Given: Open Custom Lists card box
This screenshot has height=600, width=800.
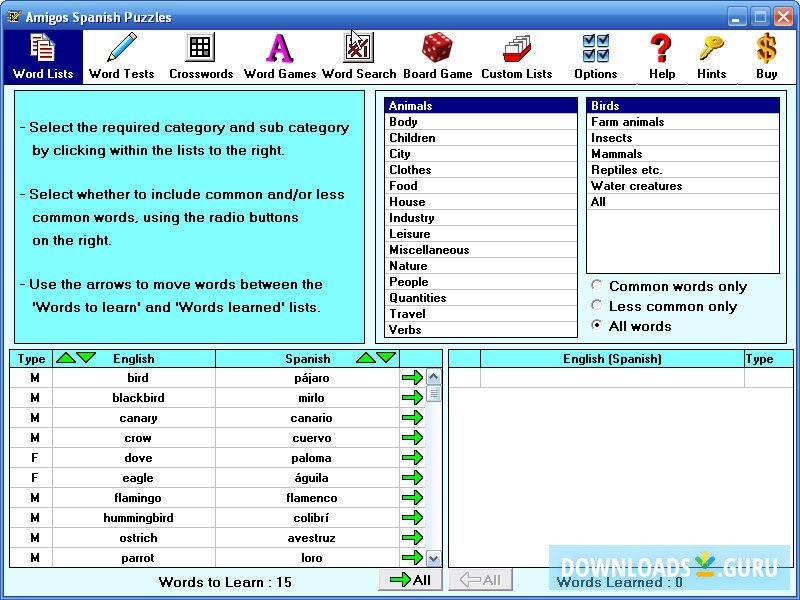Looking at the screenshot, I should (516, 57).
